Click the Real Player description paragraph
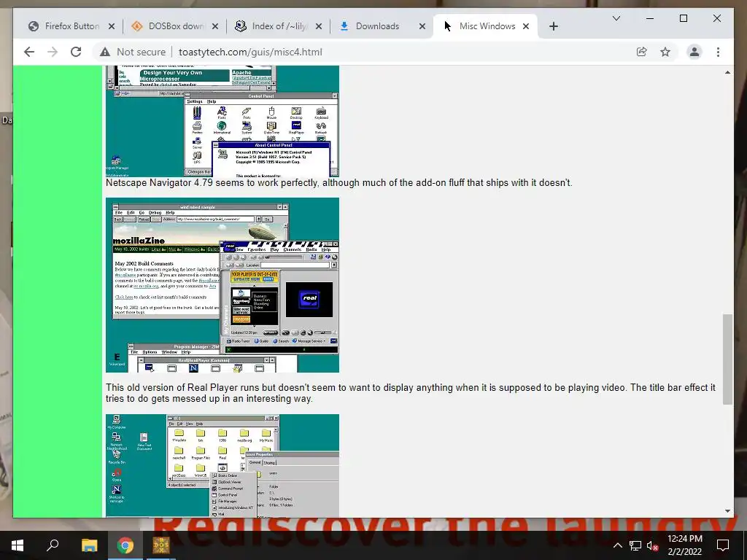 [410, 393]
